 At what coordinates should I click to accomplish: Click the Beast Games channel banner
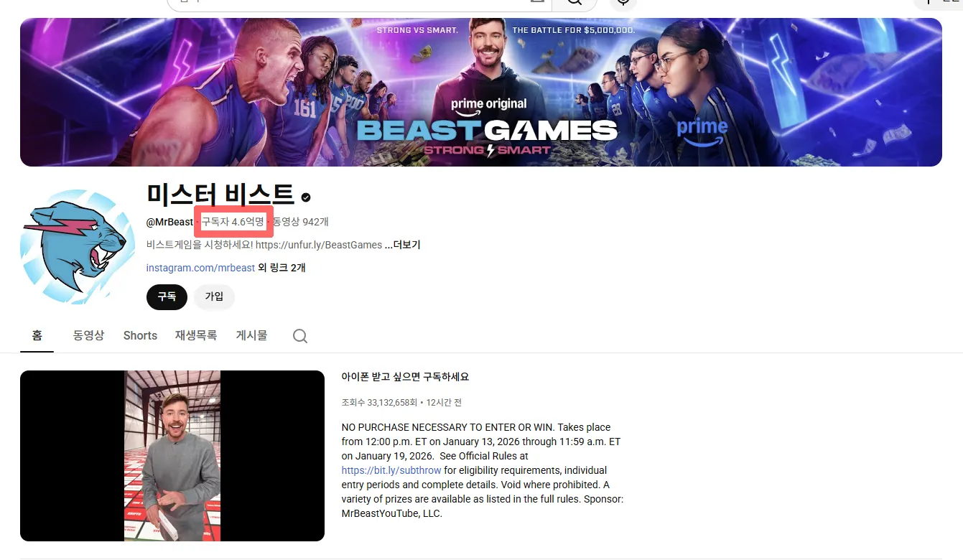pos(481,92)
